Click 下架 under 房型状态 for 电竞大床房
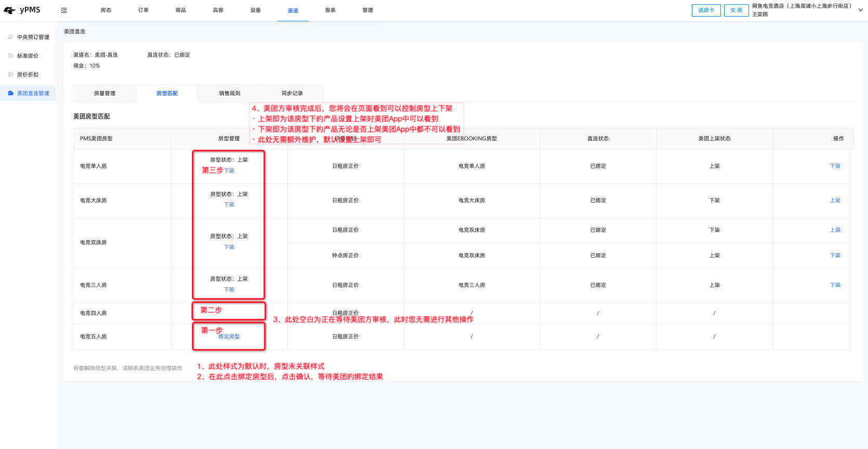Screen dimensions: 868x449 [229, 205]
